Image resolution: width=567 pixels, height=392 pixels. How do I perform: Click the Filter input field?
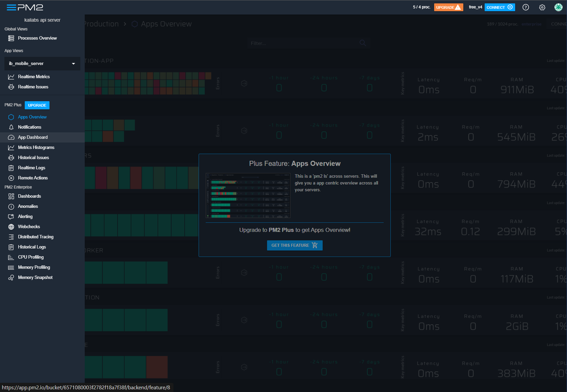click(x=308, y=43)
